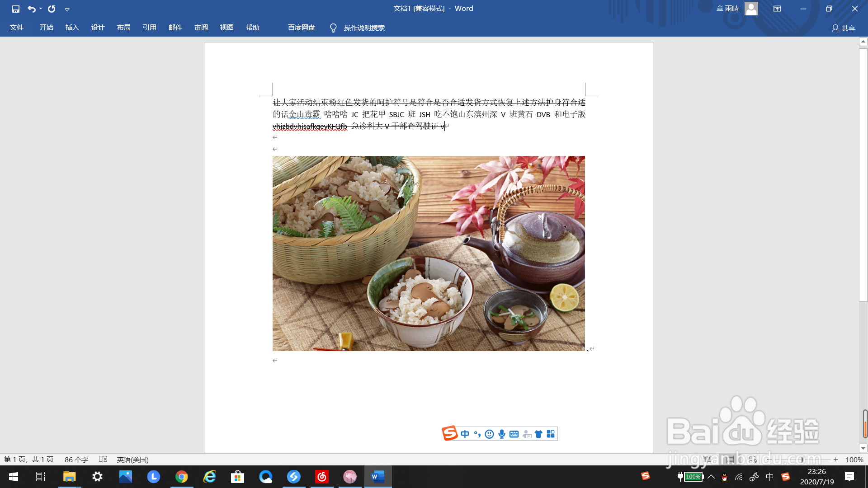Open the 百度网盘 ribbon tab
The width and height of the screenshot is (868, 488).
(x=300, y=27)
